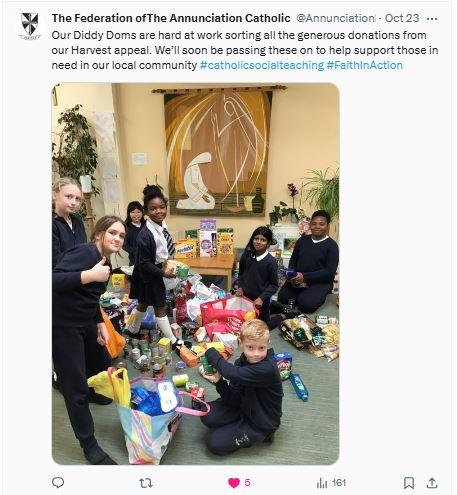Viewport: 457px width, 495px height.
Task: Click the kneeling figure tapestry in the photo
Action: point(219,152)
